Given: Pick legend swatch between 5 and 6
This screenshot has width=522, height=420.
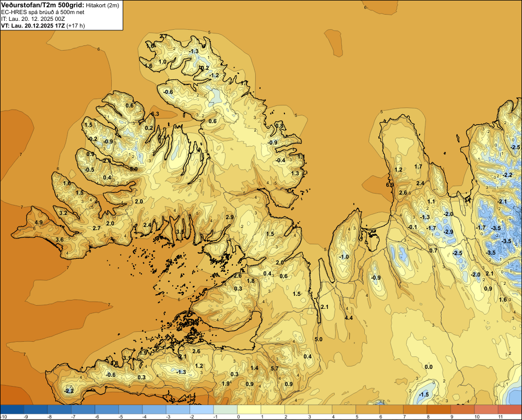Looking at the screenshot, I should (368, 410).
